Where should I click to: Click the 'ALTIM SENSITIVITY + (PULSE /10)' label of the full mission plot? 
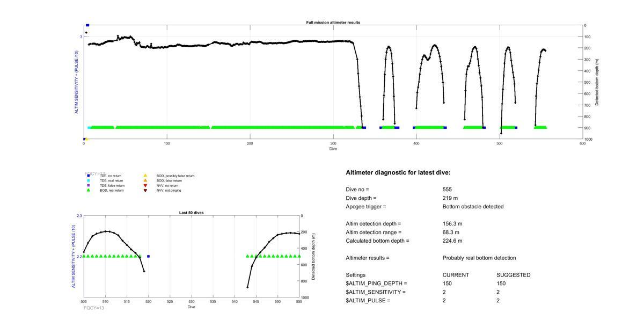point(77,82)
